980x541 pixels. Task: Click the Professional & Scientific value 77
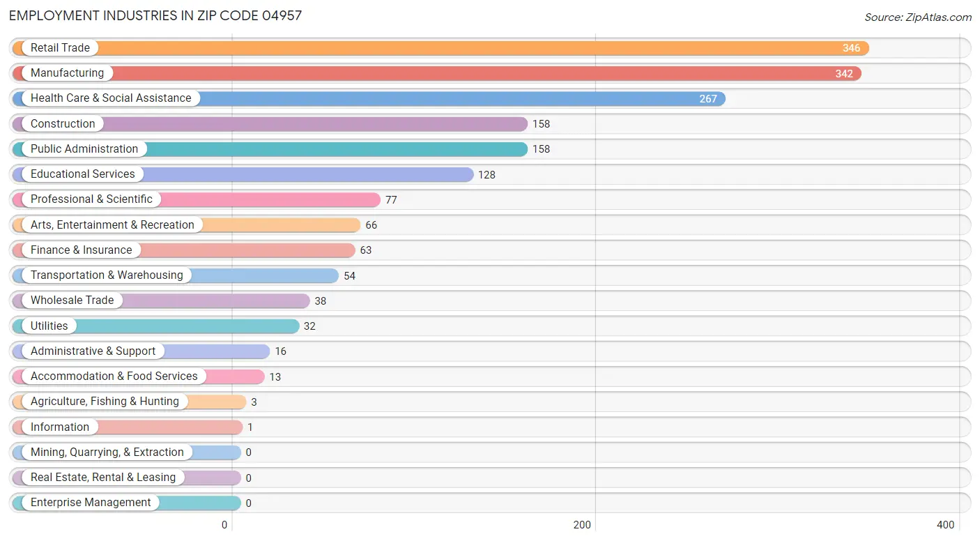tap(391, 200)
